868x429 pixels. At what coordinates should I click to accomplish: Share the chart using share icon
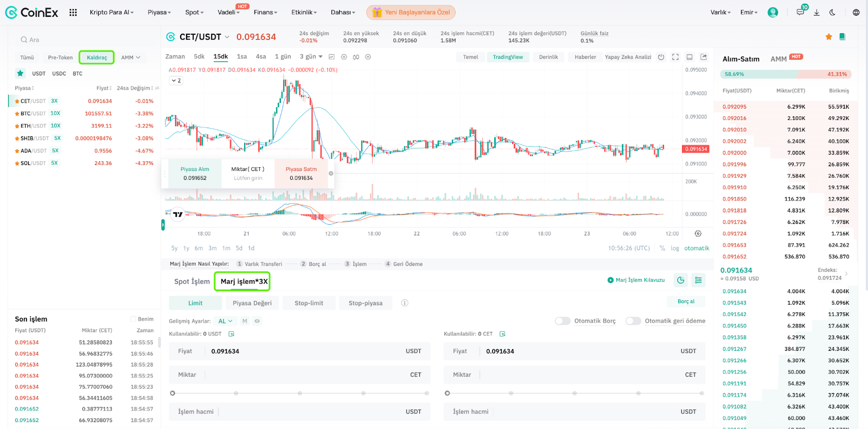704,56
